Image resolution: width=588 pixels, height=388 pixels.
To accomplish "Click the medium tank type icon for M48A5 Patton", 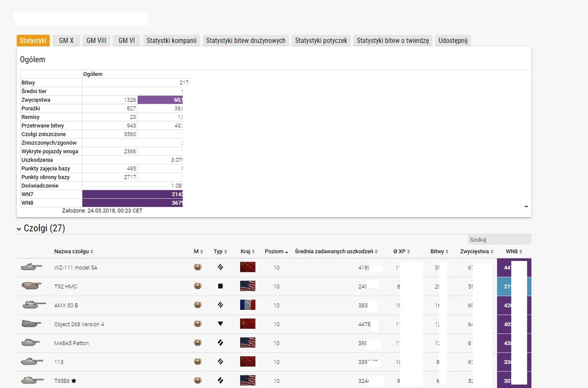I will (220, 343).
